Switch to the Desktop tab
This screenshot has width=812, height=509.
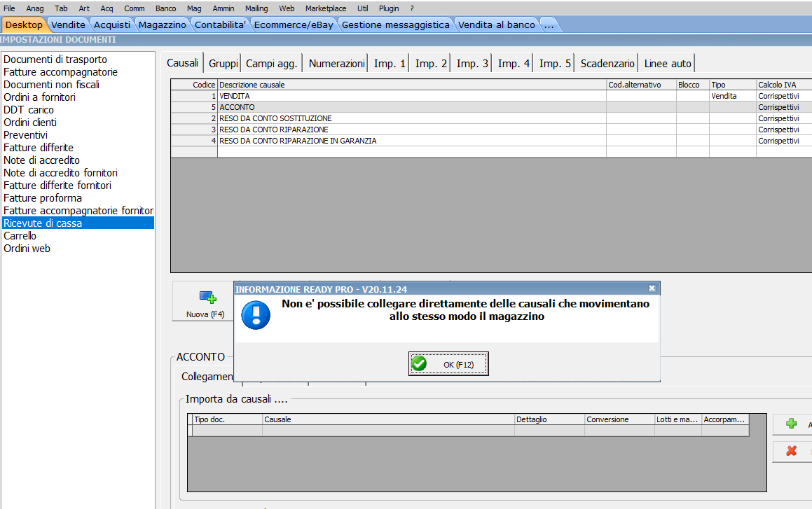click(24, 25)
